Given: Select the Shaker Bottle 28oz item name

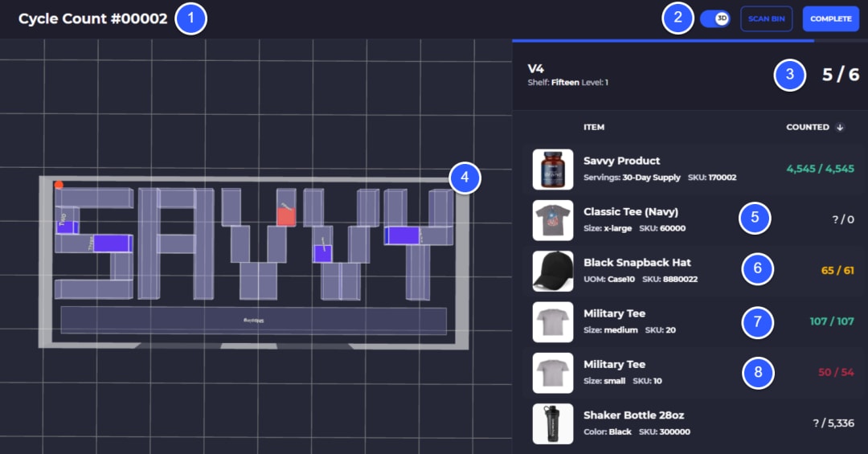Looking at the screenshot, I should pos(633,415).
